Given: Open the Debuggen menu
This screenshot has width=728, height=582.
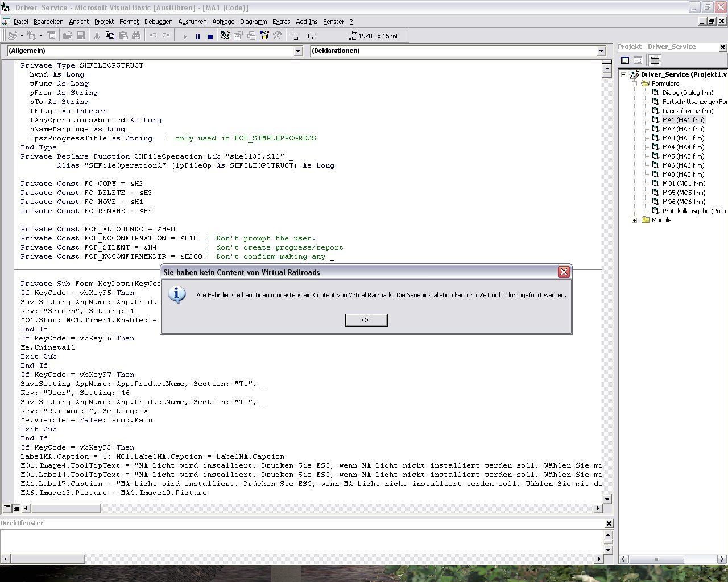Looking at the screenshot, I should click(158, 22).
